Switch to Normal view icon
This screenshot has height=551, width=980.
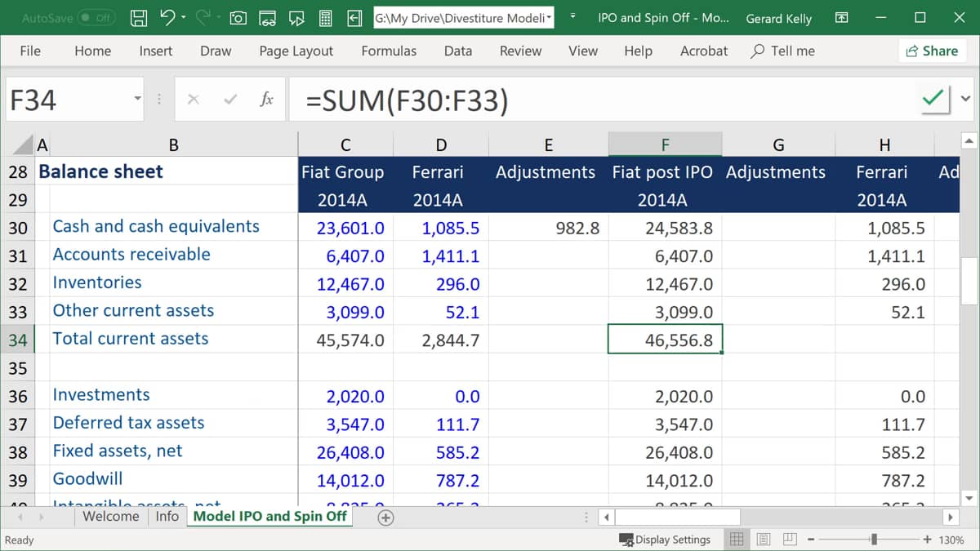click(736, 539)
